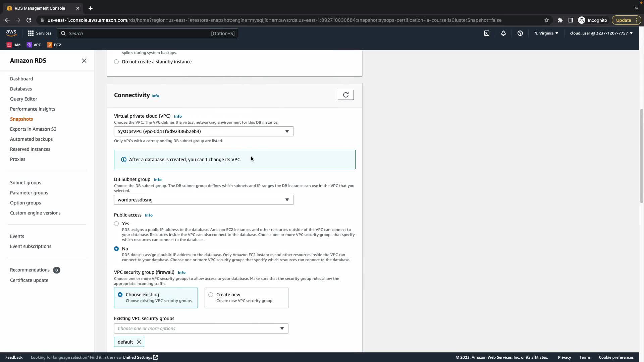This screenshot has width=644, height=362.
Task: Expand Existing VPC security groups dropdown
Action: 201,328
